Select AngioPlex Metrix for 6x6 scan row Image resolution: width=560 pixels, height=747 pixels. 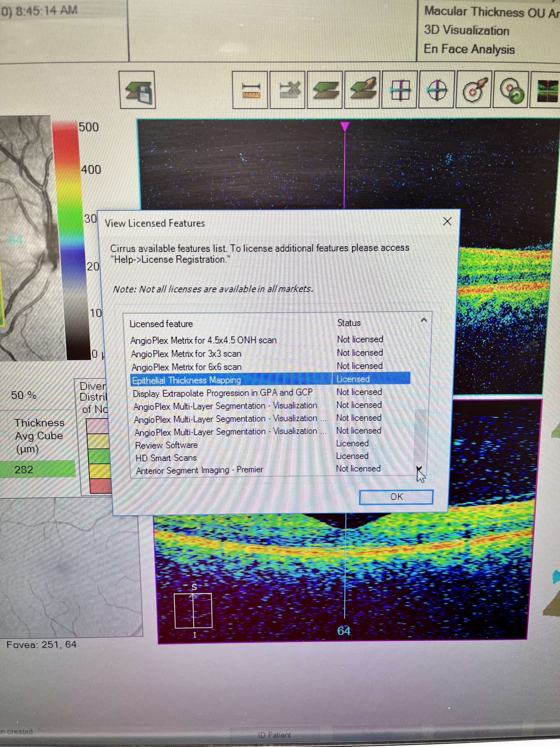271,366
